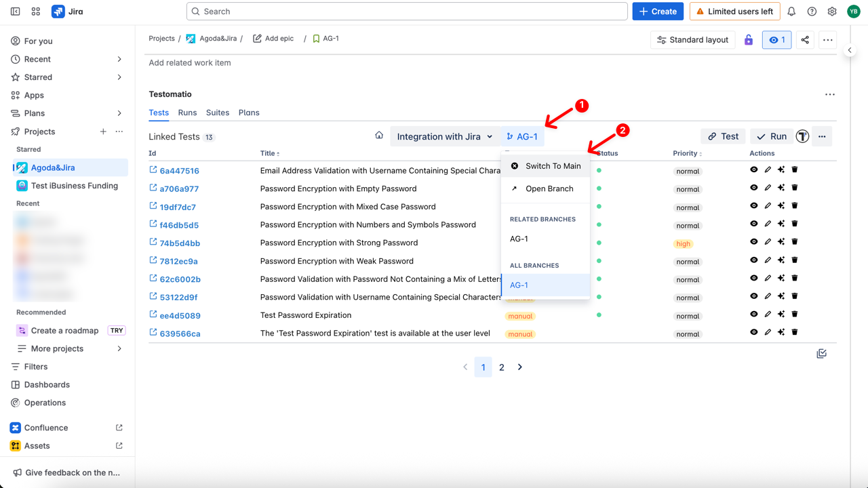The height and width of the screenshot is (488, 868).
Task: Click the purple unlocked padlock icon
Action: (749, 40)
